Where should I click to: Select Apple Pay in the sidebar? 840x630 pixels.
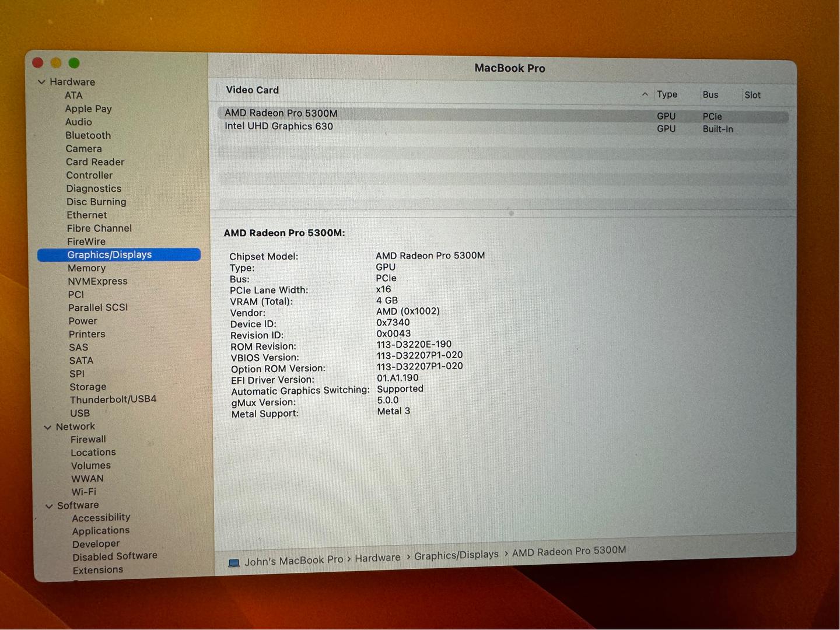(88, 108)
